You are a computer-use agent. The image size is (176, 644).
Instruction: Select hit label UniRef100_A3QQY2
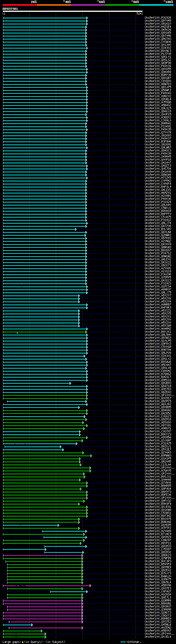158,117
